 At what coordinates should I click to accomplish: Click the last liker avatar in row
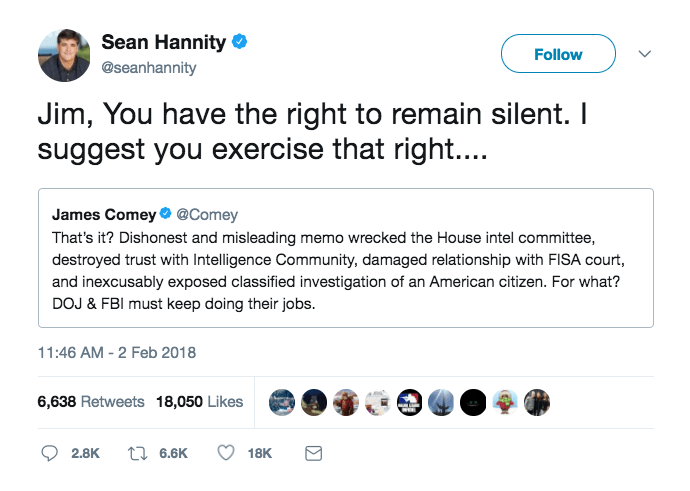(537, 403)
